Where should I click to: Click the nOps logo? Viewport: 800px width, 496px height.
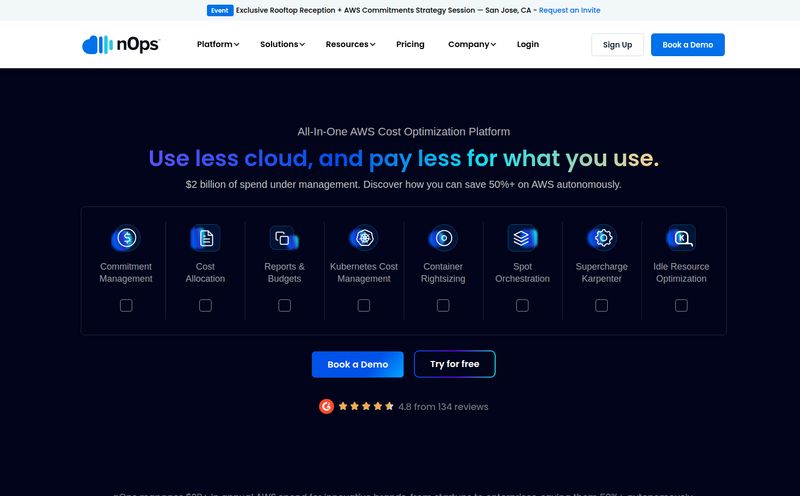tap(121, 44)
